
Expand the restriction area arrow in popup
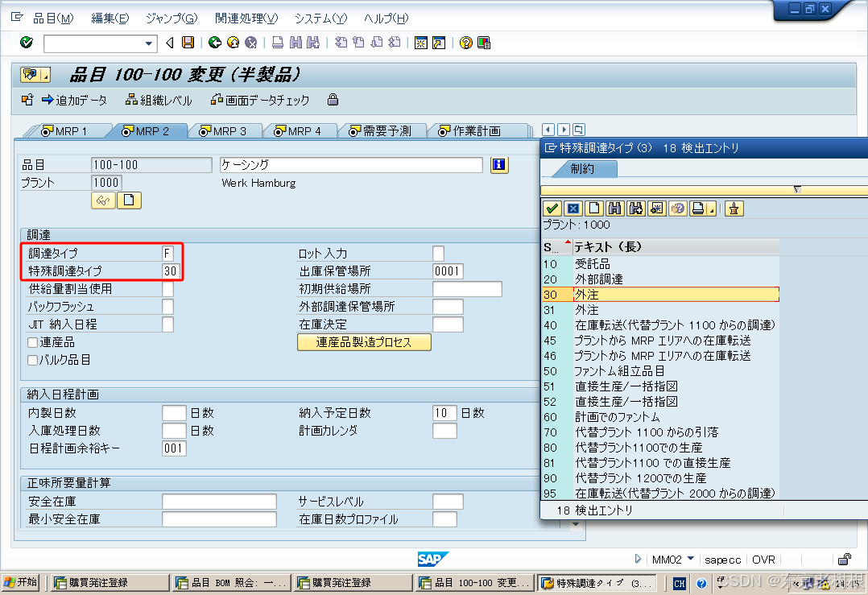click(x=797, y=190)
